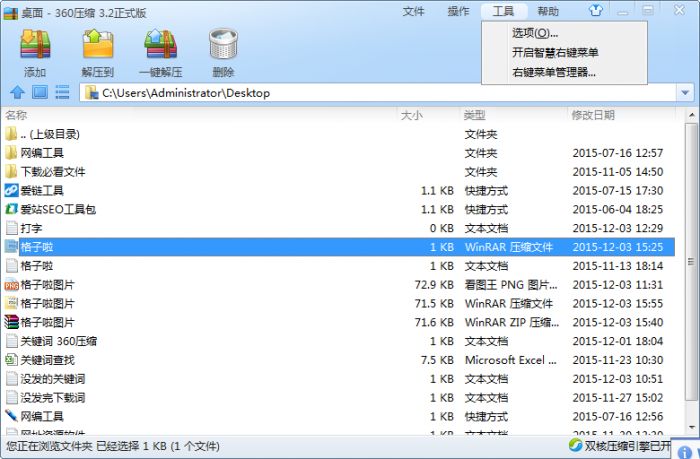Image resolution: width=700 pixels, height=459 pixels.
Task: Open the 帮助 menu
Action: (548, 11)
